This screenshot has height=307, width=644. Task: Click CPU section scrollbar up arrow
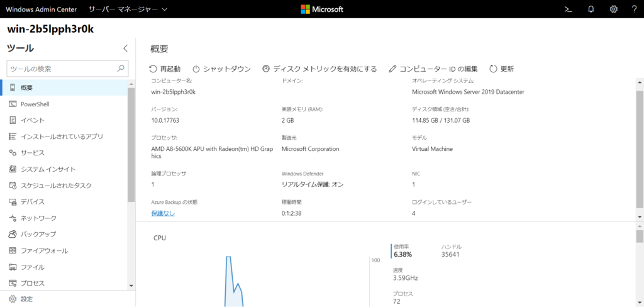click(x=640, y=226)
